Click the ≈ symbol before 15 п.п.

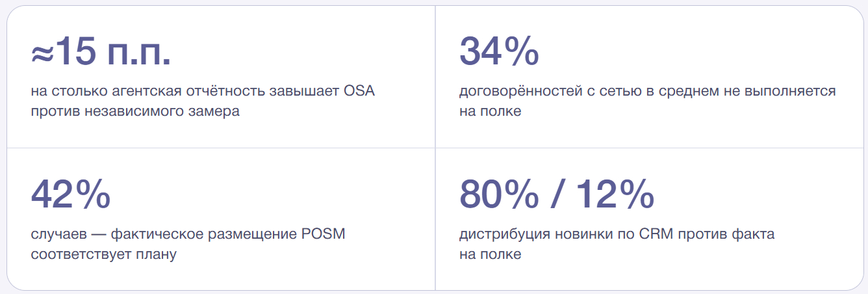point(42,55)
